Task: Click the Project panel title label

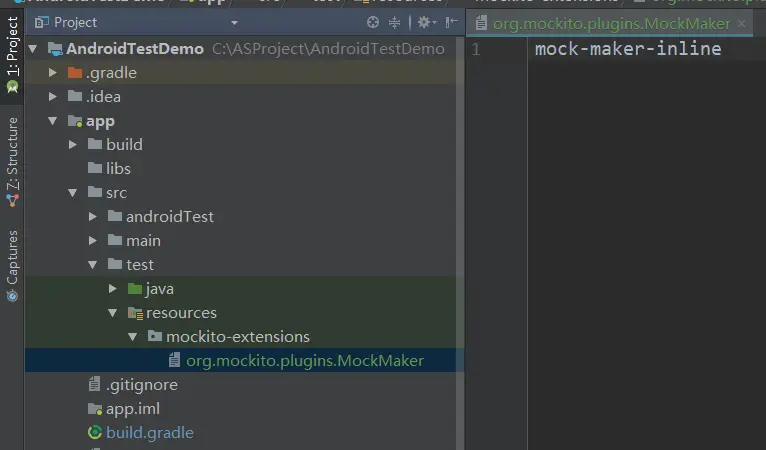Action: click(75, 22)
